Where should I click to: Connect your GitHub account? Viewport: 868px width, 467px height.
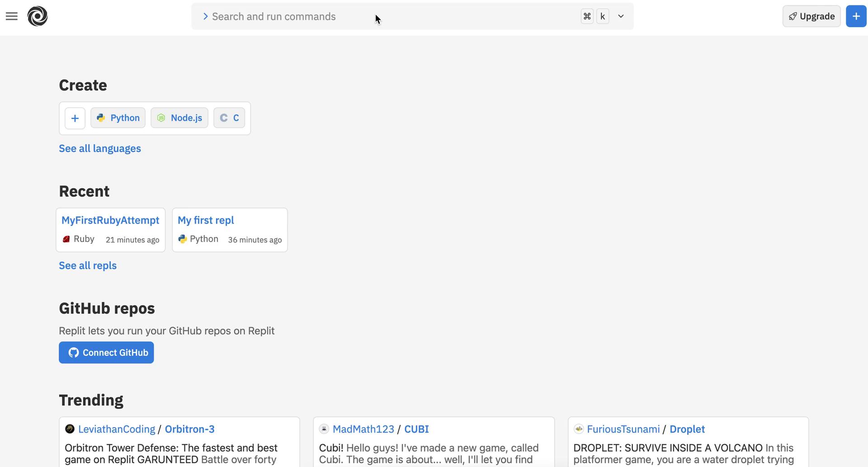pos(106,353)
